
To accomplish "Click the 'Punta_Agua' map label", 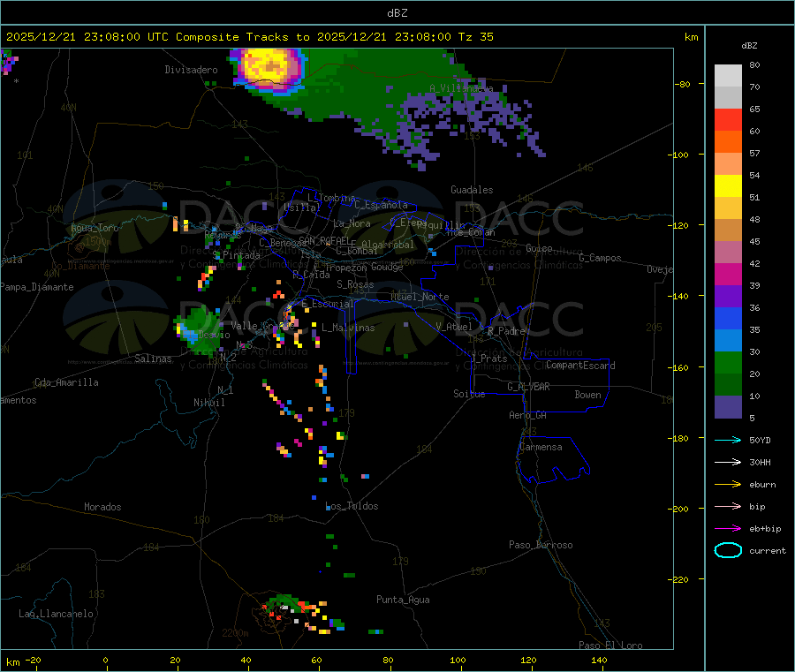I will click(x=403, y=600).
